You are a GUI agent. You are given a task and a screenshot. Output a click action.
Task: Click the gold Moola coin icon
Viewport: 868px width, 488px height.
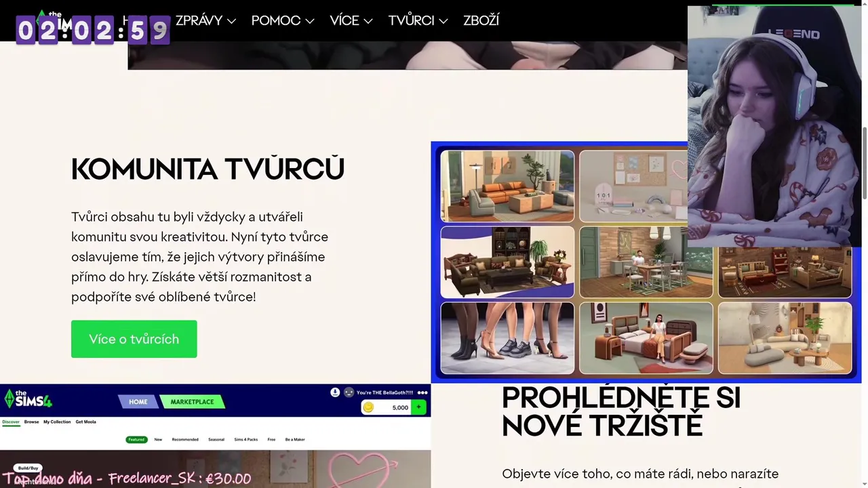[368, 407]
